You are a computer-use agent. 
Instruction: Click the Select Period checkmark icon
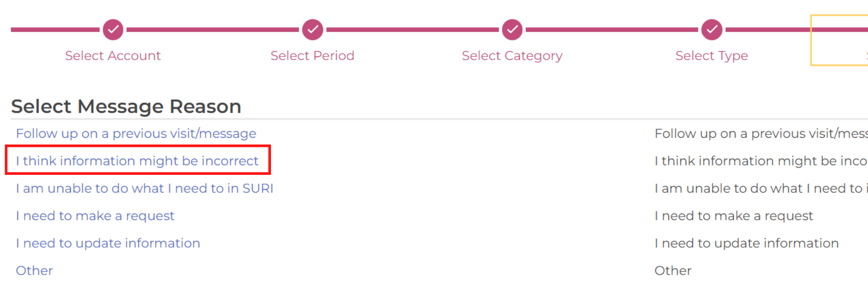(312, 29)
